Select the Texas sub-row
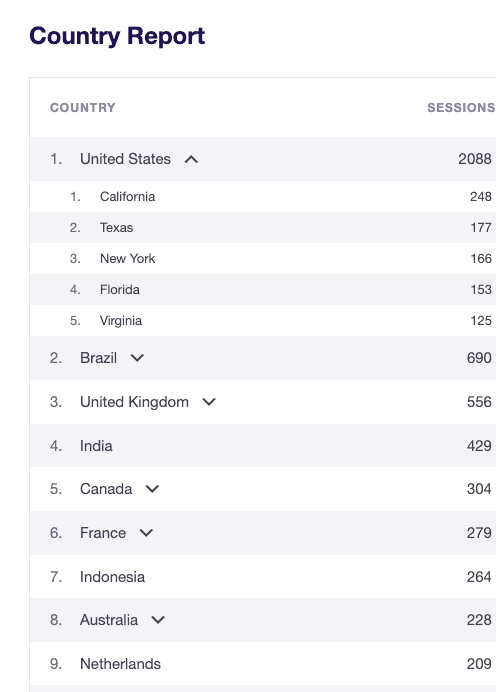 coord(263,227)
